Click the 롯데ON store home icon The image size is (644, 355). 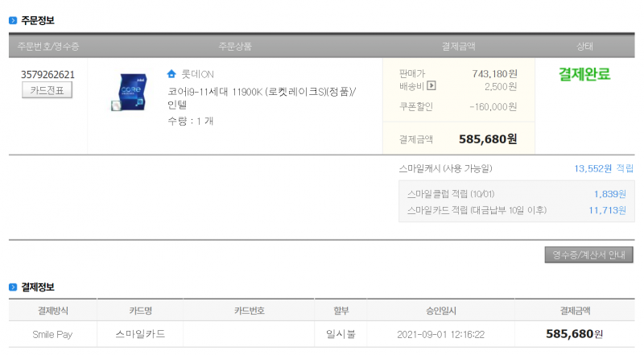pyautogui.click(x=171, y=74)
